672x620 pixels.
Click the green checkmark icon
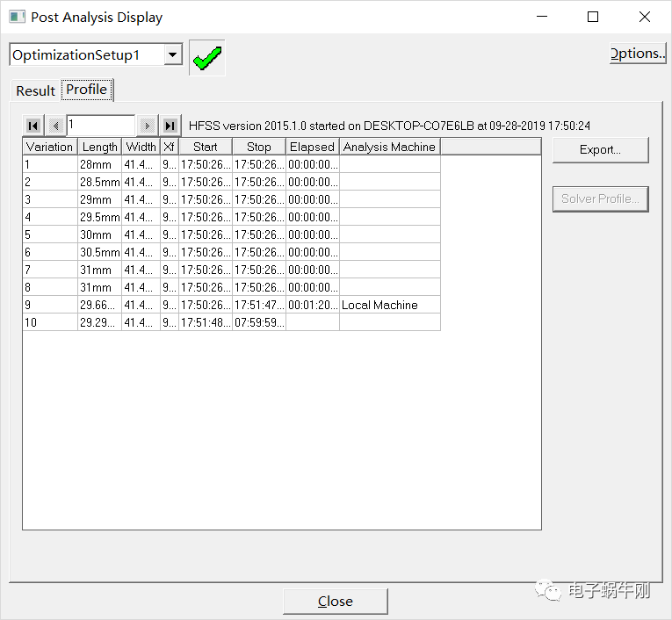click(x=207, y=58)
